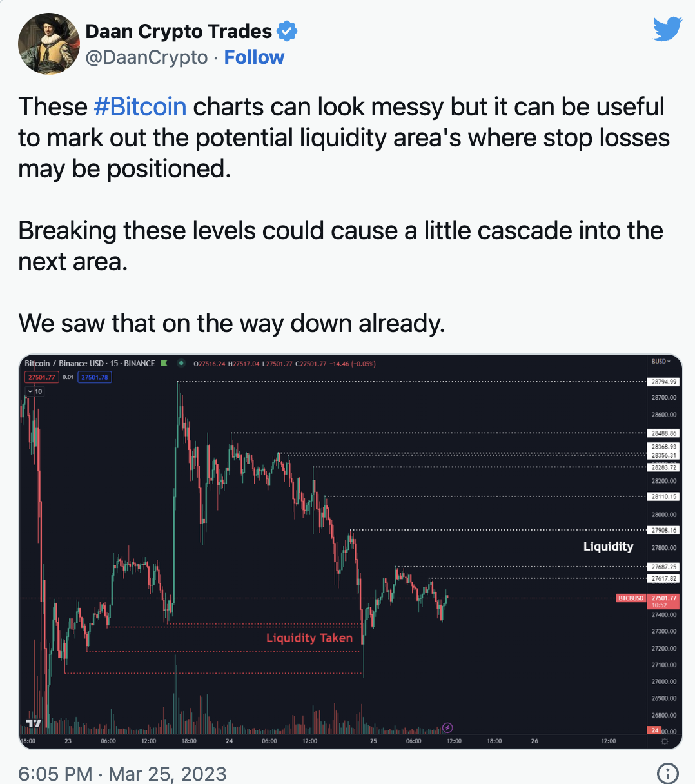Click the green flag next to BINANCE
695x784 pixels.
click(164, 363)
